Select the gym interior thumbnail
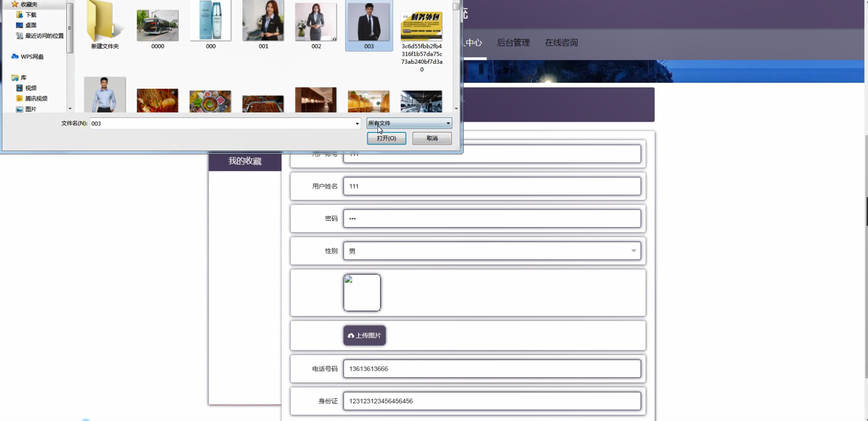This screenshot has height=421, width=868. [x=421, y=101]
